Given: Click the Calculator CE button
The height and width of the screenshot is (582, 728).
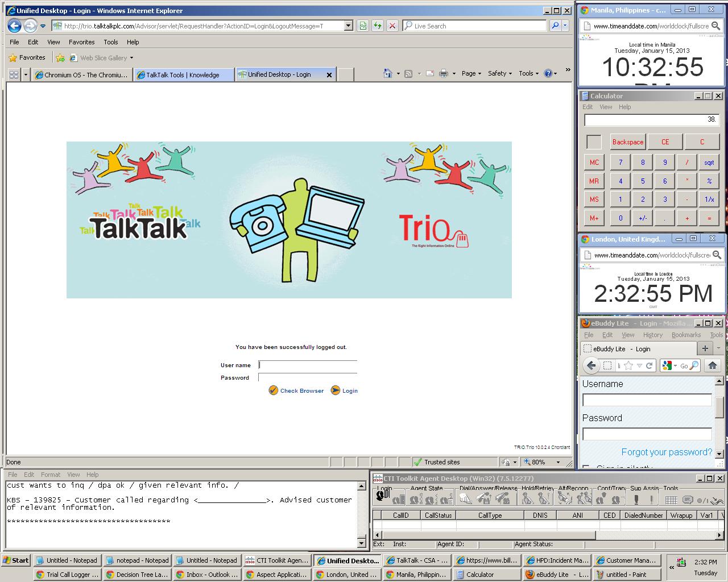Looking at the screenshot, I should pyautogui.click(x=665, y=142).
